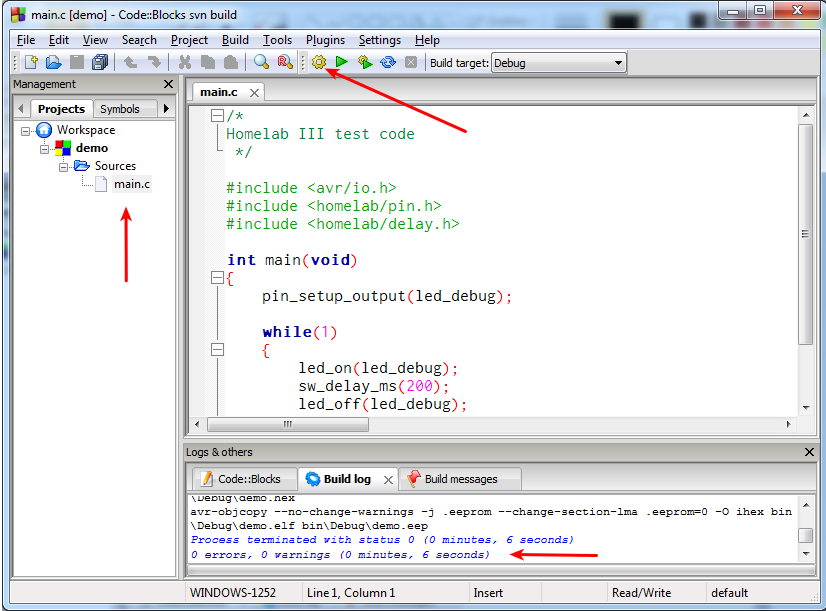Open the Build target dropdown showing Debug
The height and width of the screenshot is (611, 826).
618,61
